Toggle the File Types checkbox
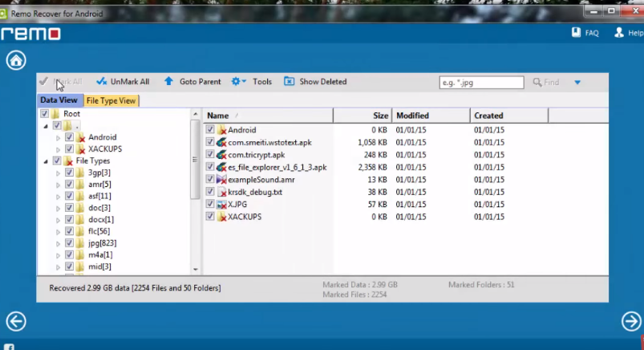 tap(57, 161)
